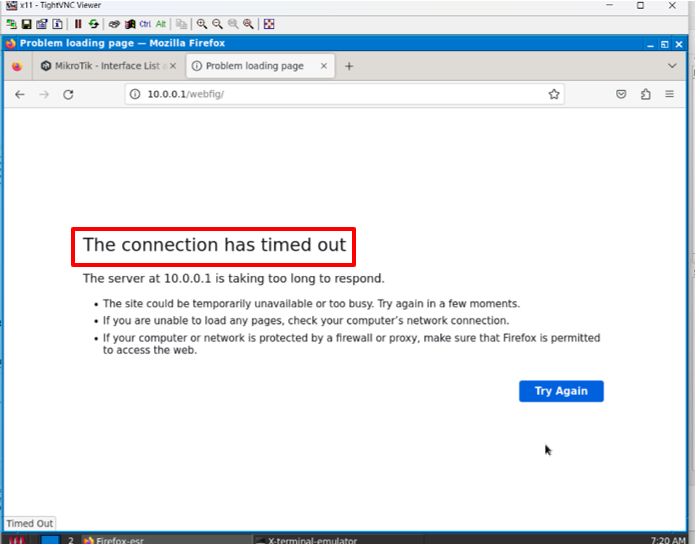Open the Firefox extensions puzzle icon
The width and height of the screenshot is (695, 544).
(645, 94)
